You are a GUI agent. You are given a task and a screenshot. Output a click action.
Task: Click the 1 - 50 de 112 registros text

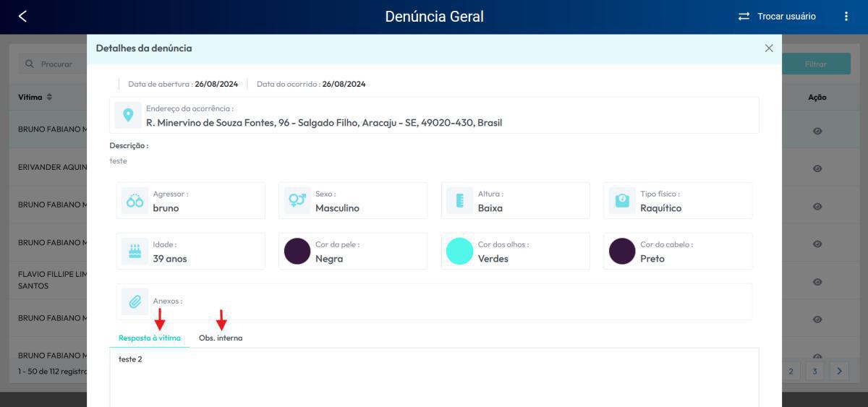pos(52,371)
